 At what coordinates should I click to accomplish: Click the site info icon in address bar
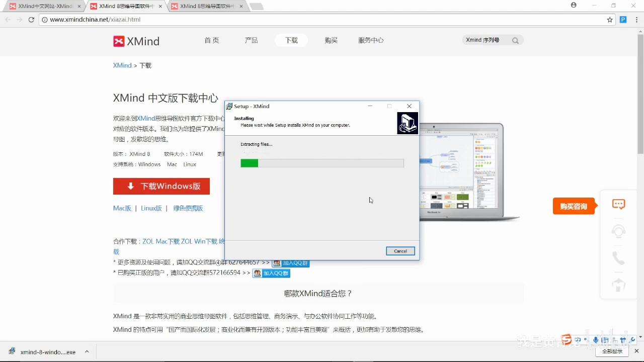pos(44,20)
